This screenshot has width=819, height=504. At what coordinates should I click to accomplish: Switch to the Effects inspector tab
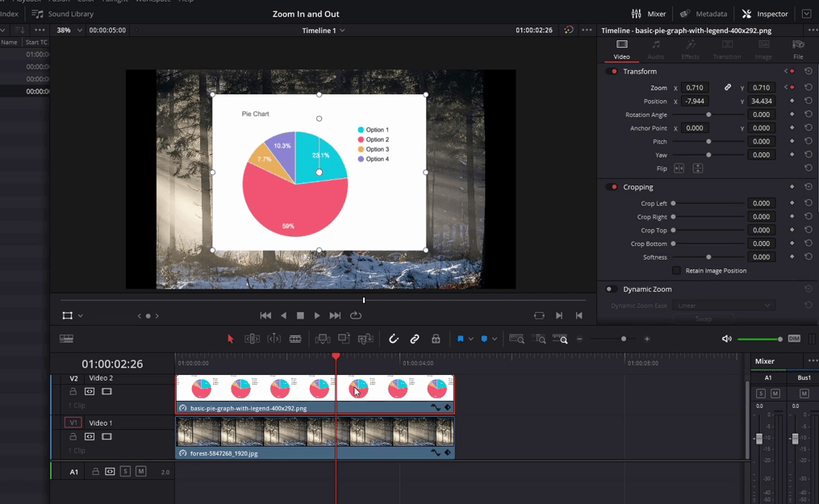(691, 49)
